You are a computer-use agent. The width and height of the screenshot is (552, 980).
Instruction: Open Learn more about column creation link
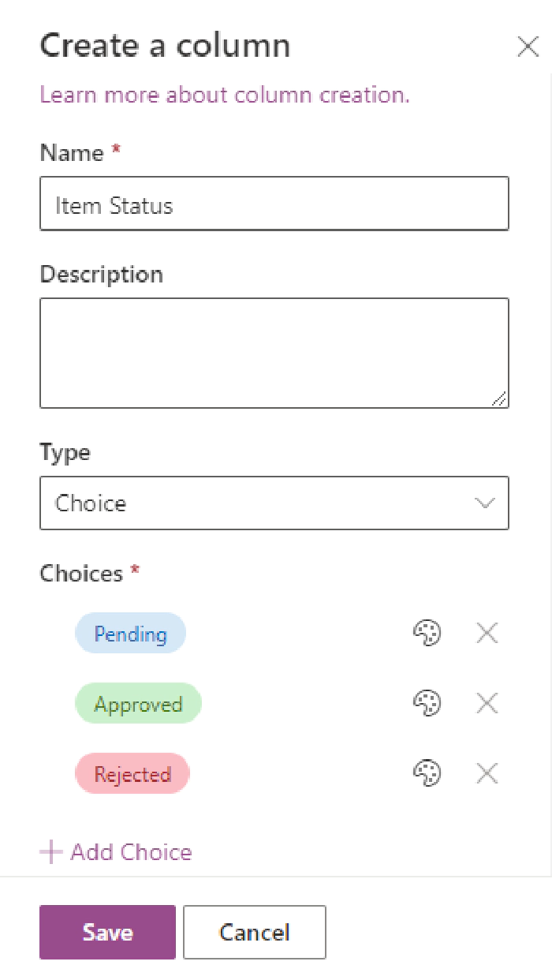point(225,95)
